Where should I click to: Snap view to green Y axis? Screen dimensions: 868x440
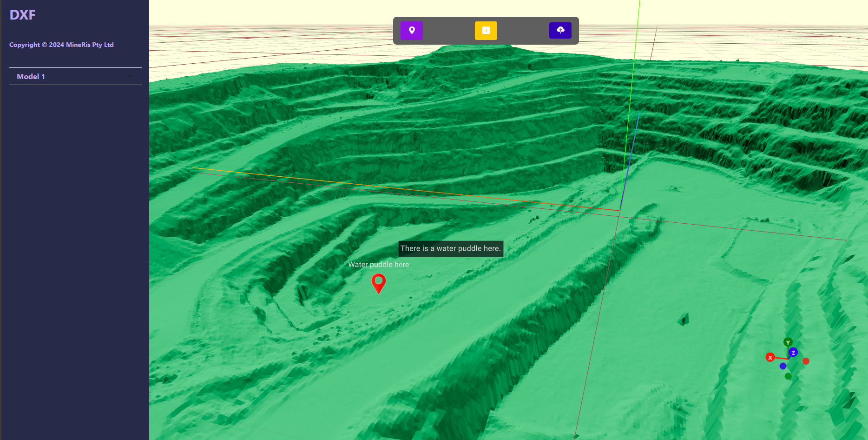tap(788, 342)
